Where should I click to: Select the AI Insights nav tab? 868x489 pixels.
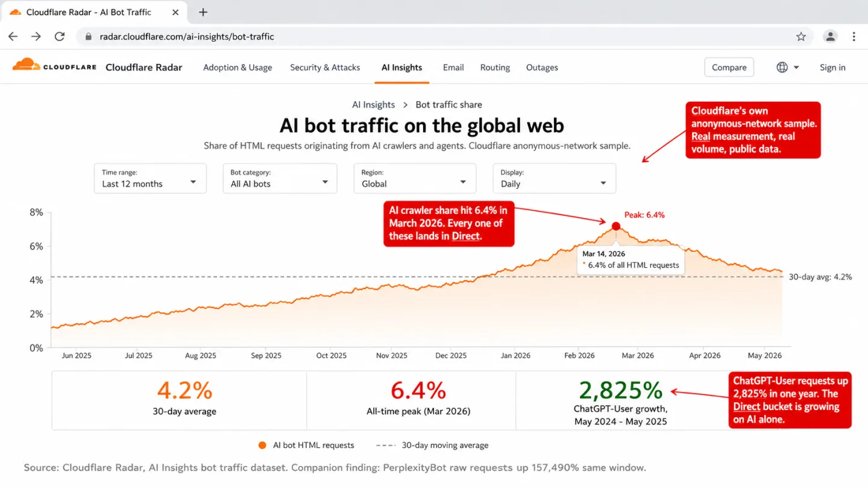pyautogui.click(x=401, y=68)
